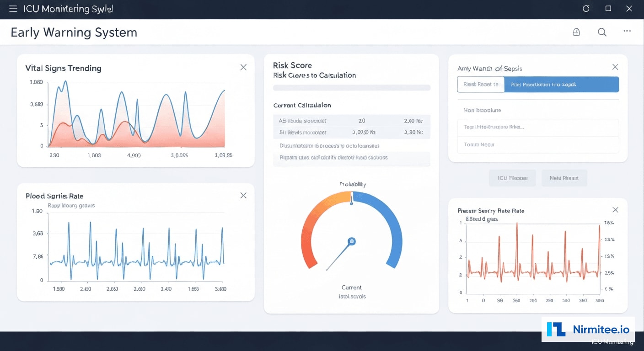Close the Pressr Serry Rate Rate card
Image resolution: width=644 pixels, height=351 pixels.
[x=615, y=210]
